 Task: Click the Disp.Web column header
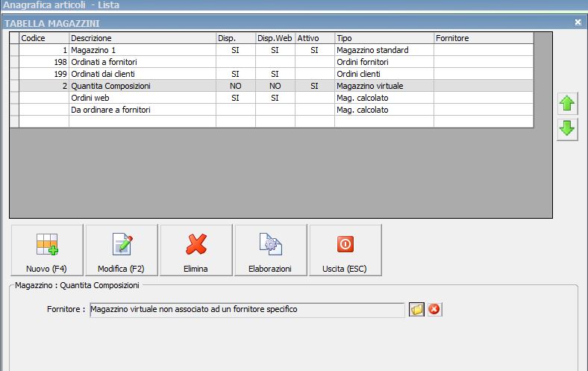pos(275,38)
